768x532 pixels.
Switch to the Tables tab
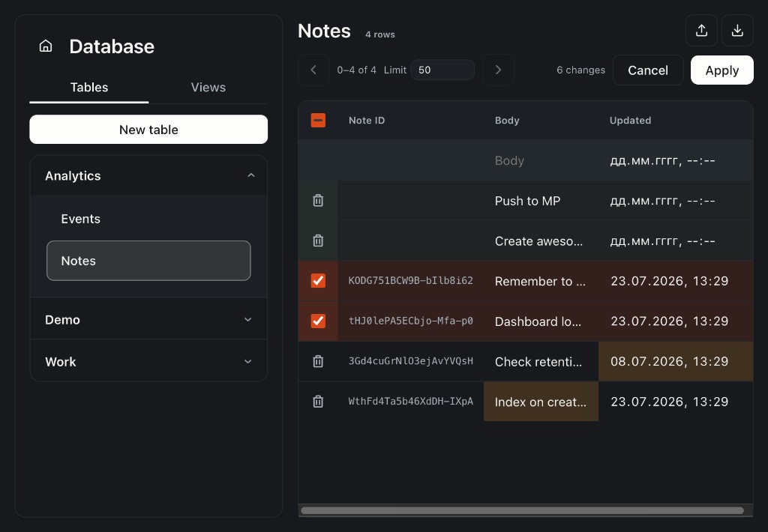(x=89, y=87)
